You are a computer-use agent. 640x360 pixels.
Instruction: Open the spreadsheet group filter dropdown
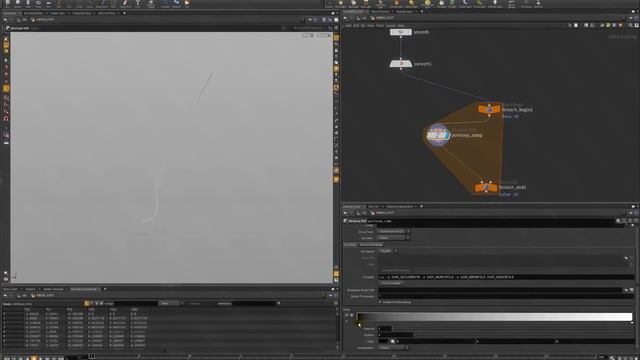click(169, 303)
